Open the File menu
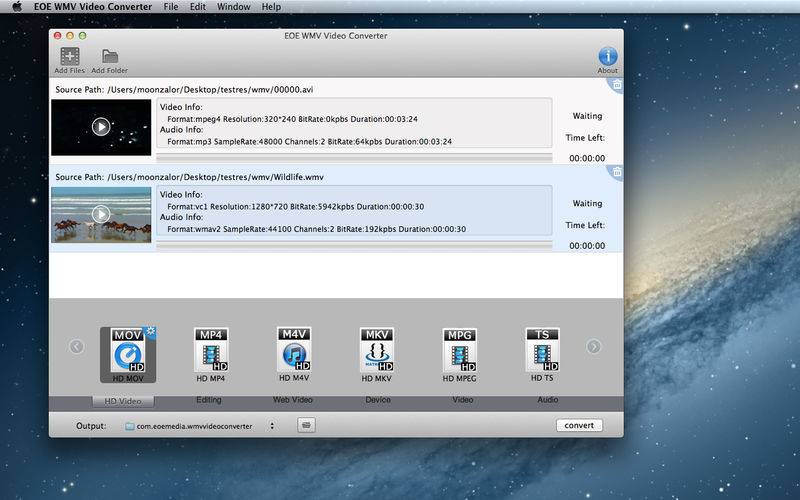This screenshot has width=800, height=500. point(171,7)
